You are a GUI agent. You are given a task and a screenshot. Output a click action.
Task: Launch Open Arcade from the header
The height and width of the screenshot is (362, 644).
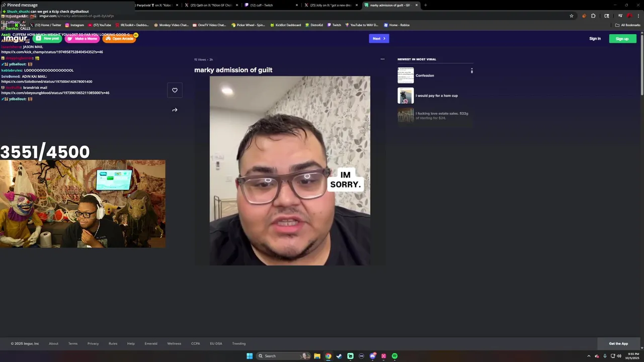click(119, 39)
